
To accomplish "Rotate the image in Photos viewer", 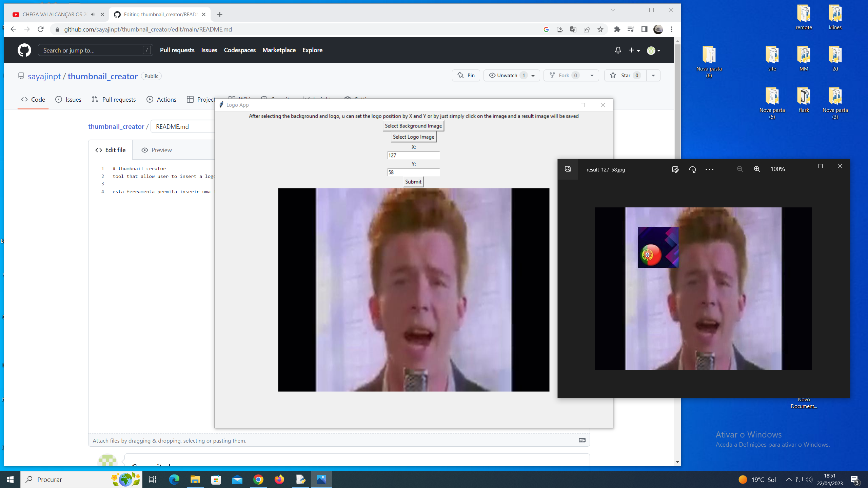I will [692, 169].
